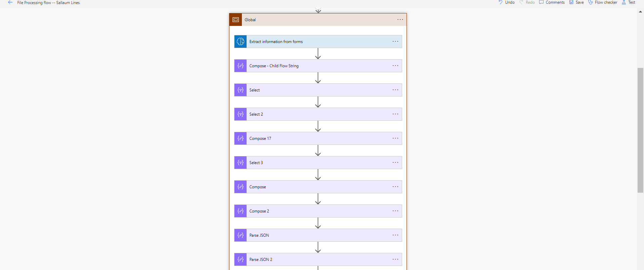644x270 pixels.
Task: Open ellipsis menu for Compose 2
Action: coord(395,211)
